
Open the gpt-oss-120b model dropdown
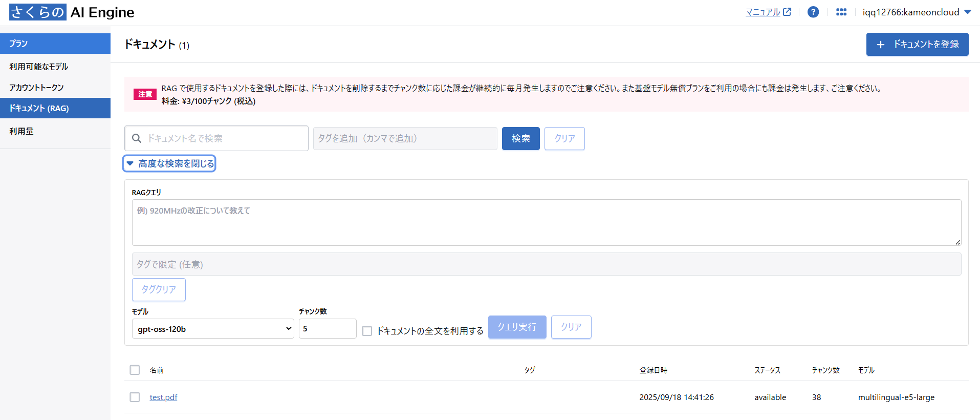pos(213,329)
